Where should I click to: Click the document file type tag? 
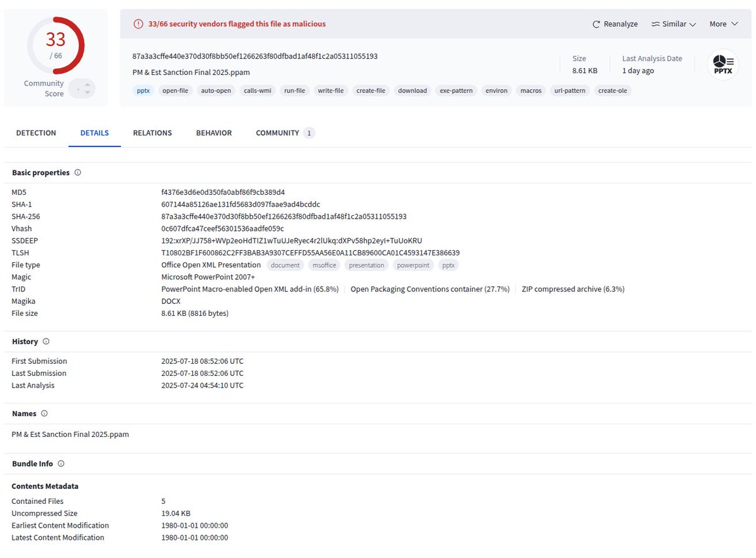point(285,265)
